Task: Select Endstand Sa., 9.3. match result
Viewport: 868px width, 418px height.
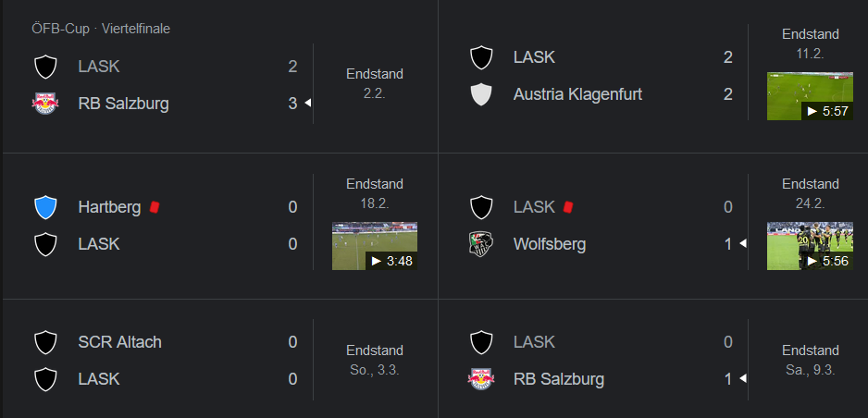Action: (x=810, y=360)
